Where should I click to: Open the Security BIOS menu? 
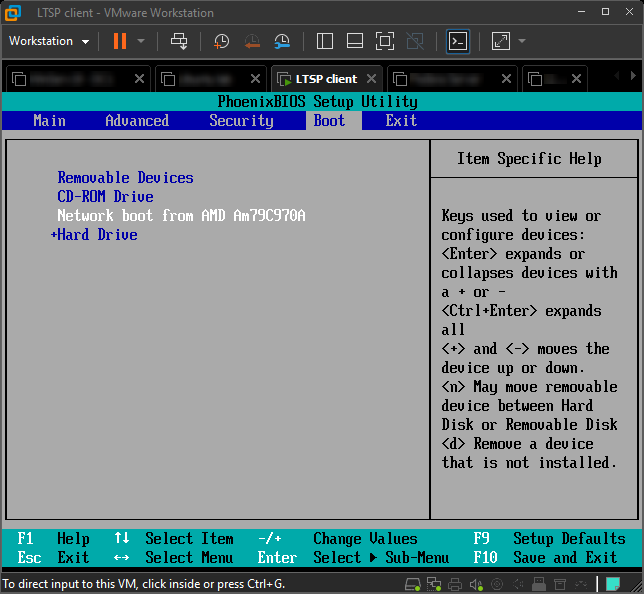pyautogui.click(x=241, y=121)
